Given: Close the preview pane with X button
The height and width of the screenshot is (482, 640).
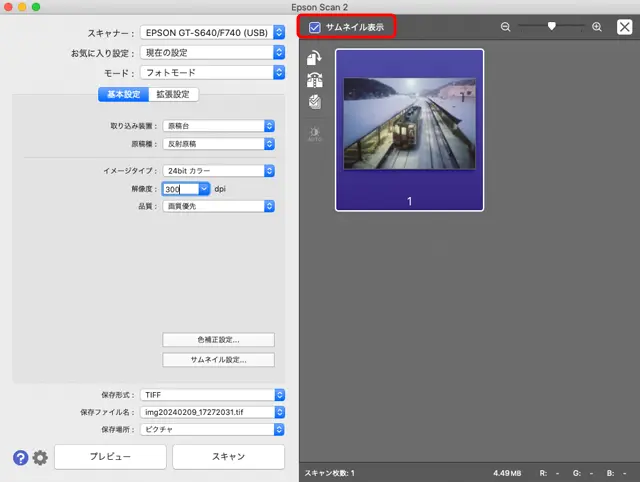Looking at the screenshot, I should pyautogui.click(x=624, y=27).
